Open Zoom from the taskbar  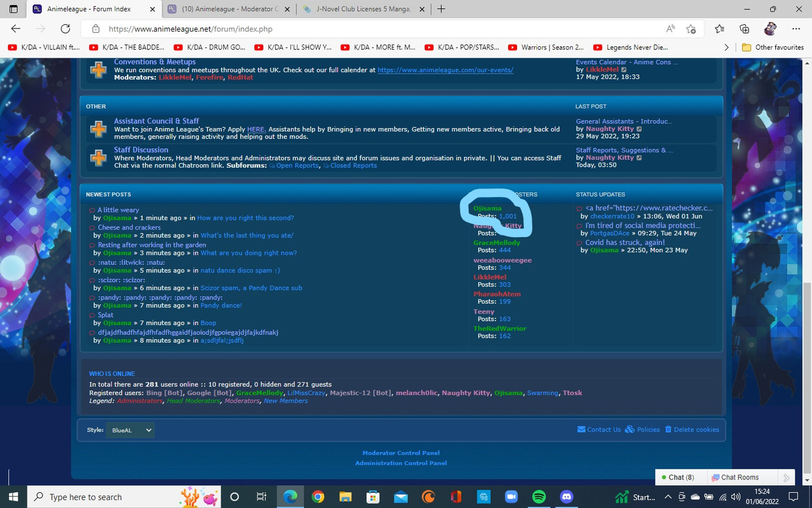[x=511, y=497]
